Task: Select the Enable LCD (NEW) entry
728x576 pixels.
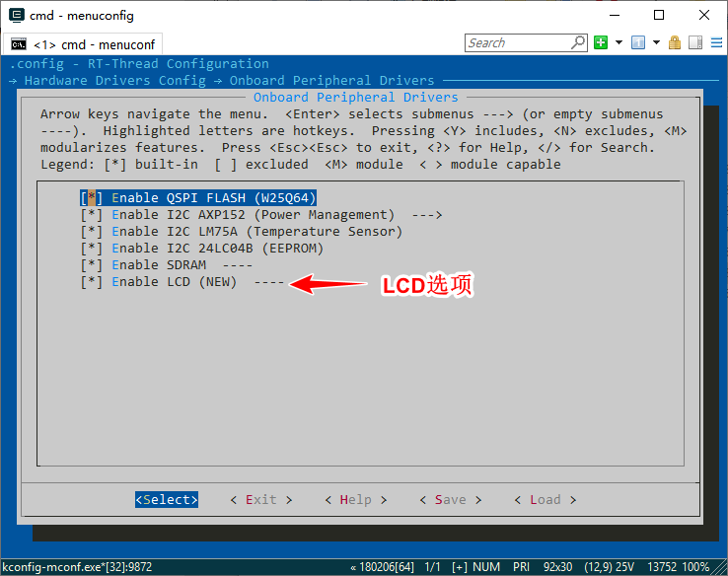Action: coord(173,282)
